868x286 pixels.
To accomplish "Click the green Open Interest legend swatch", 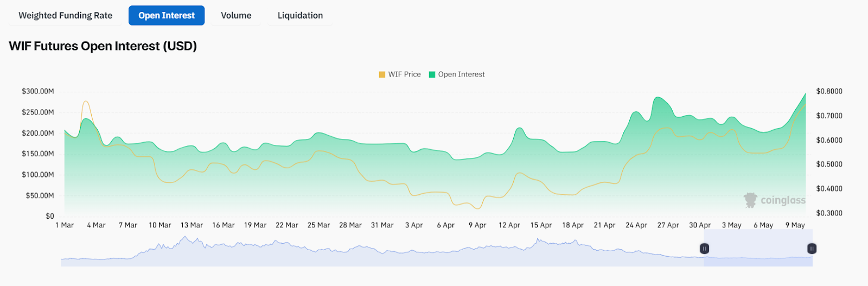I will tap(432, 74).
